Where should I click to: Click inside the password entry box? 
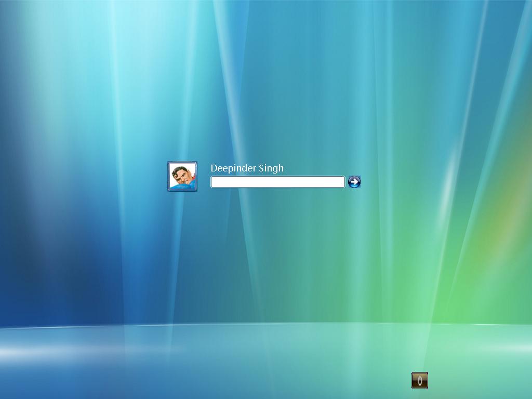[x=277, y=181]
